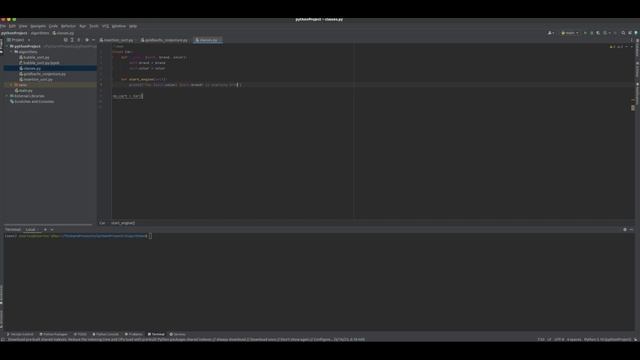This screenshot has height=360, width=640.
Task: Click inside the terminal command line
Action: 151,236
